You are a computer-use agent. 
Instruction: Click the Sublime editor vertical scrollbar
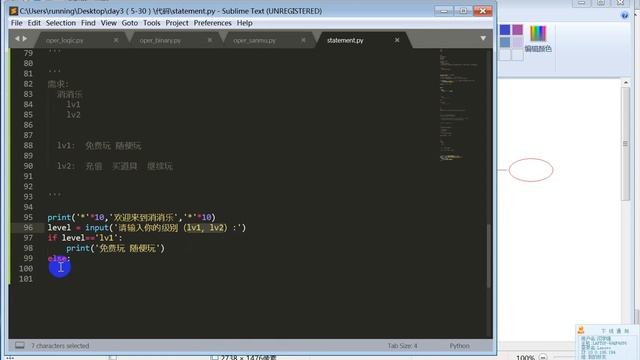[489, 256]
